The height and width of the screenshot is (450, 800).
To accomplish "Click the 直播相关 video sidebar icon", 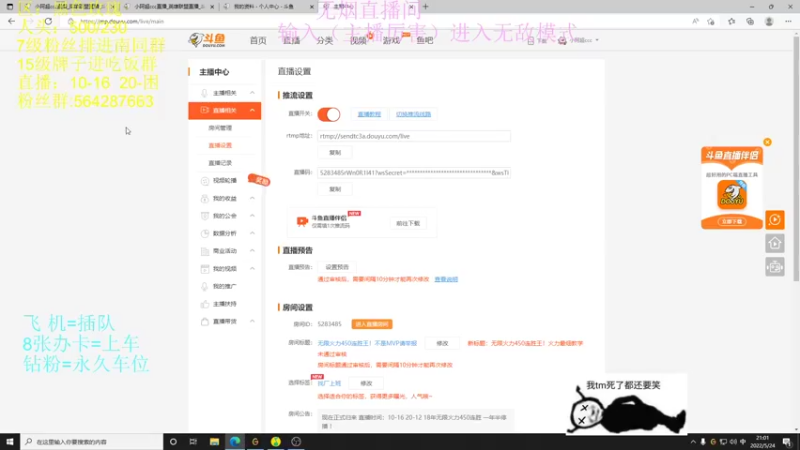I will click(x=204, y=110).
